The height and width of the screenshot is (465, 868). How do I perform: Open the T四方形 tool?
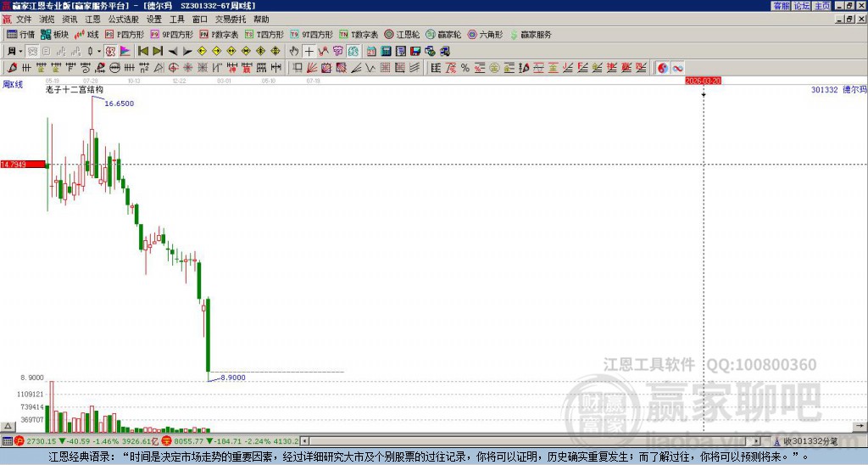click(264, 34)
